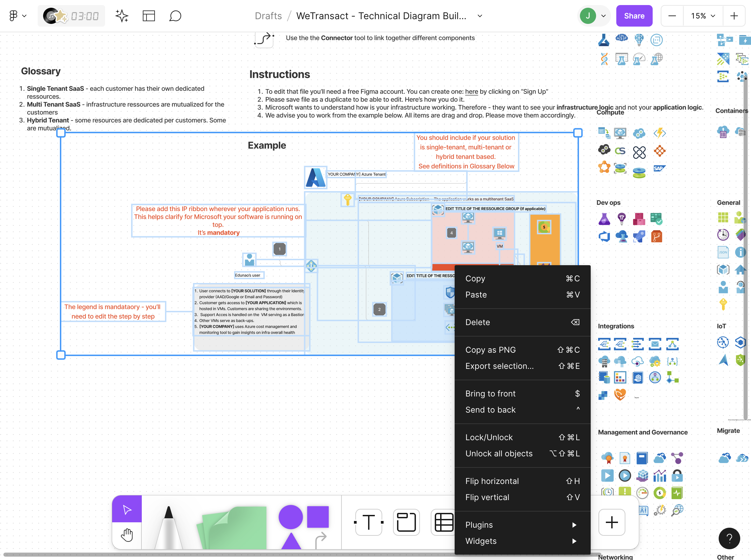Screen dimensions: 751x560
Task: Click the large Azure logo on canvas
Action: click(x=316, y=177)
